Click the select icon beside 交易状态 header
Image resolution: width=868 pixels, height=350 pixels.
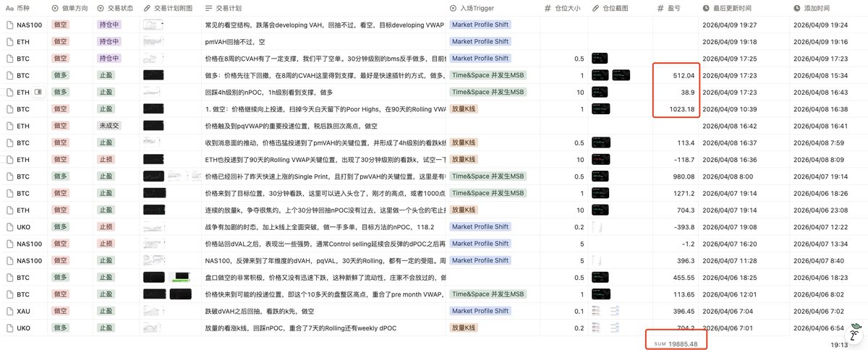pyautogui.click(x=101, y=8)
